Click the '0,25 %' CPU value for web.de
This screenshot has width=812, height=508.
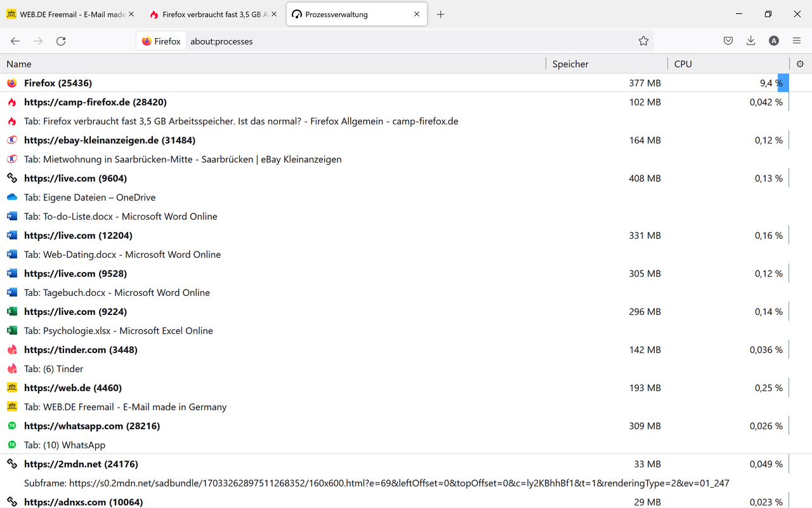click(x=768, y=388)
